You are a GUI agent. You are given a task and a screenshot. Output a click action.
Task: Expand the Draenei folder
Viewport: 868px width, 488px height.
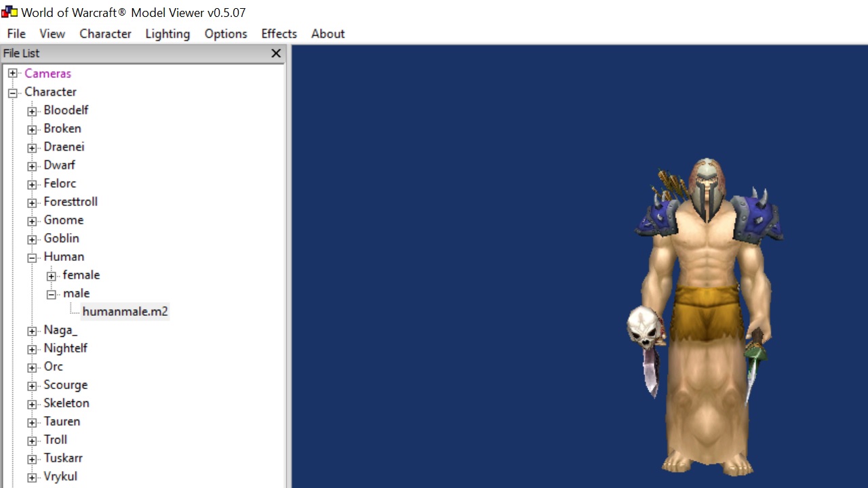(32, 147)
